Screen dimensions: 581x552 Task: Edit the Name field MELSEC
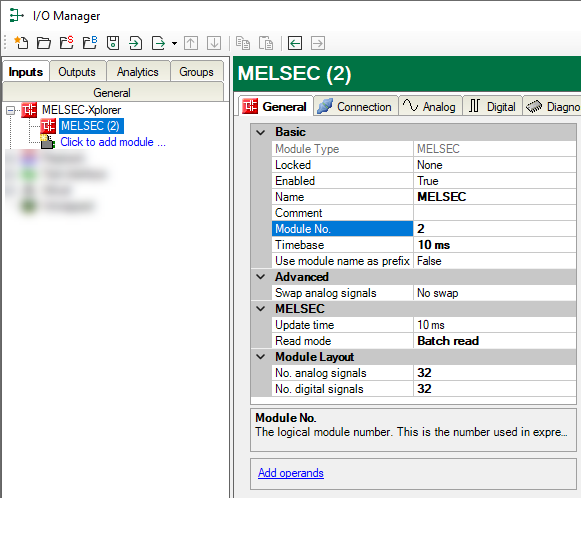pyautogui.click(x=495, y=197)
